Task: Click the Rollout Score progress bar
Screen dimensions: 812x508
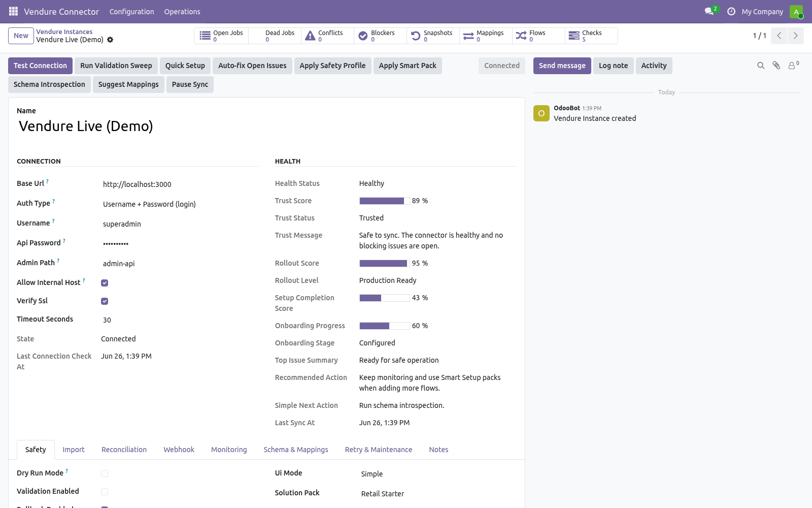Action: 385,263
